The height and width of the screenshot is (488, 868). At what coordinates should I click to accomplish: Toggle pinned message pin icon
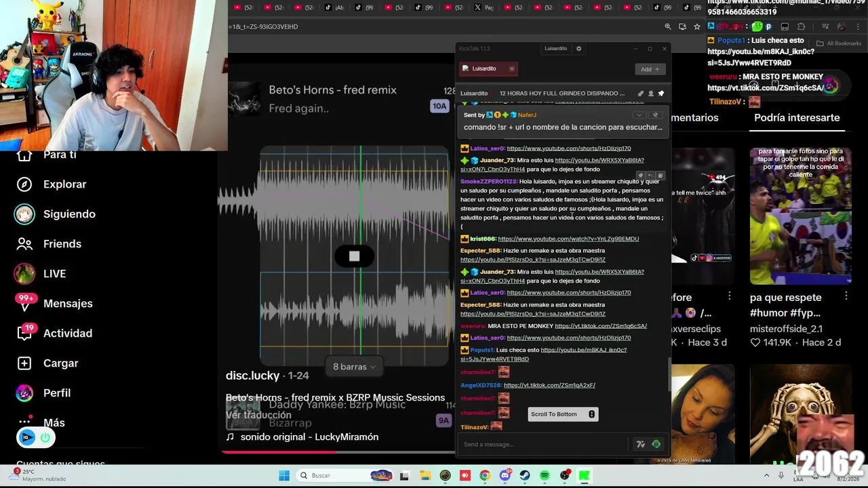click(661, 94)
